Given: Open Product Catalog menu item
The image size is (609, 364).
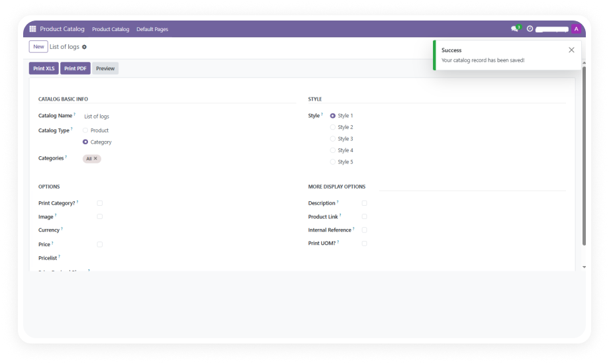Looking at the screenshot, I should tap(111, 29).
